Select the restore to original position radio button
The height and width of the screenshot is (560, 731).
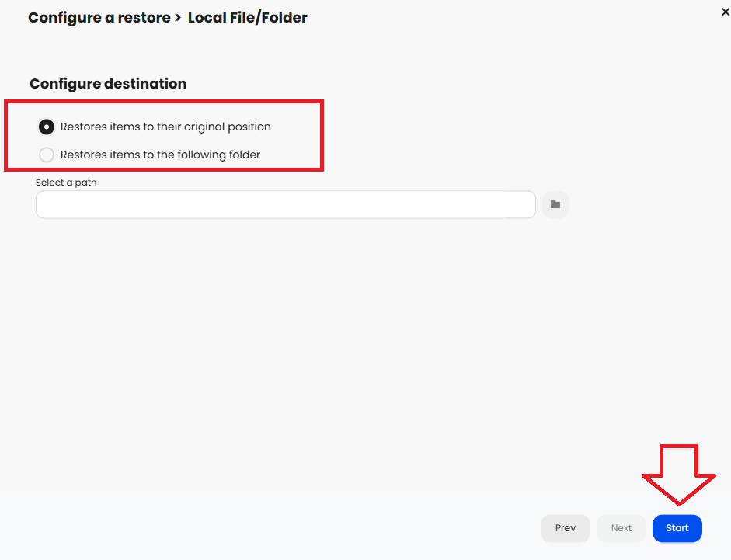(47, 127)
